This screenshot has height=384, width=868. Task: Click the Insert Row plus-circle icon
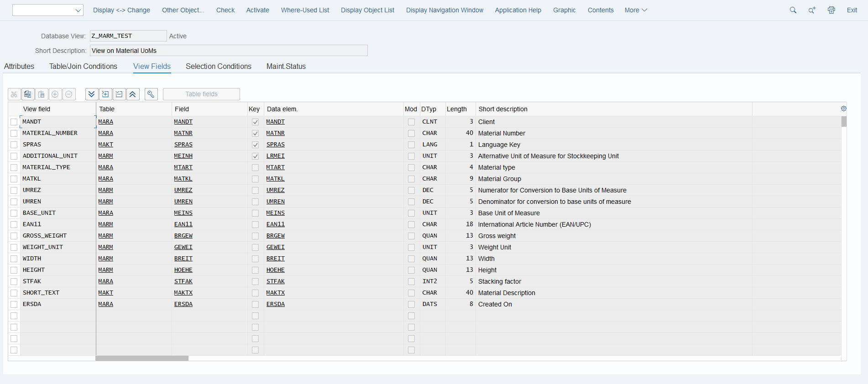point(55,94)
